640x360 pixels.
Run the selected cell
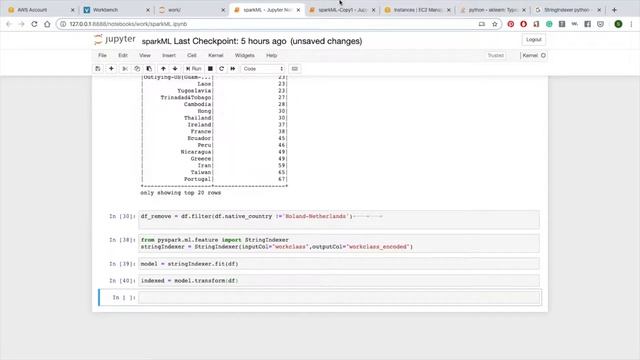click(x=193, y=69)
